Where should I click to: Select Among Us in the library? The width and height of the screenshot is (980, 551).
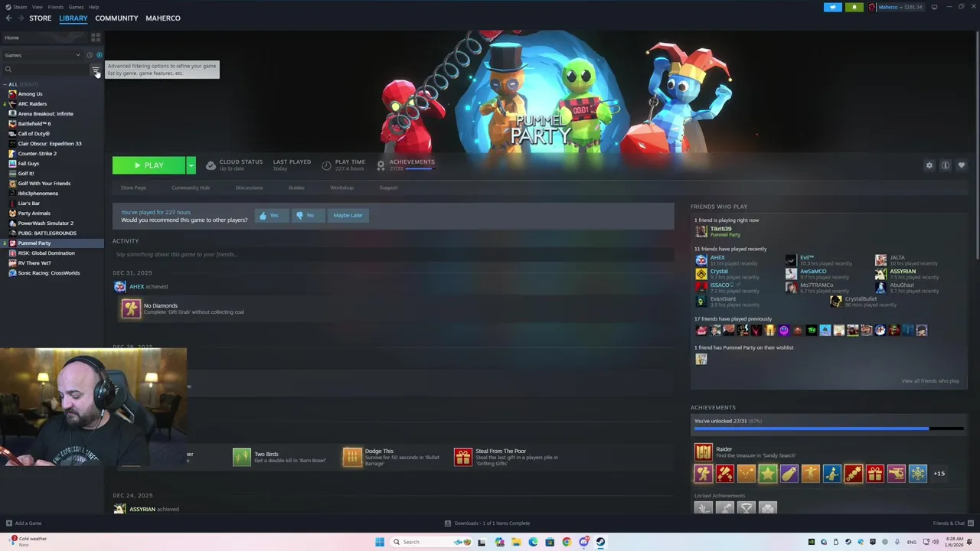click(30, 94)
